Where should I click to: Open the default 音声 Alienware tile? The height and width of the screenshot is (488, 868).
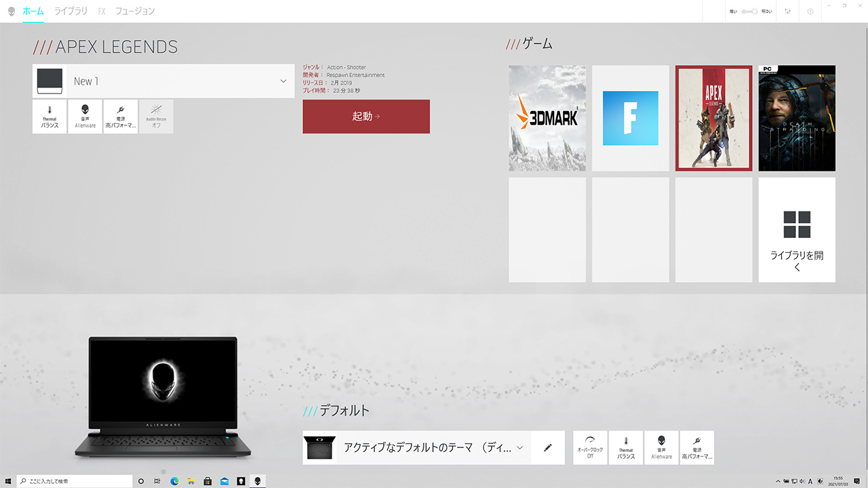tap(661, 447)
